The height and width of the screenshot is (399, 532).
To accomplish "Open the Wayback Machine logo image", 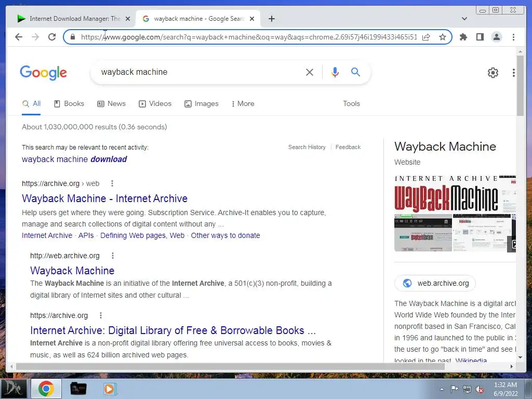I will click(x=446, y=194).
